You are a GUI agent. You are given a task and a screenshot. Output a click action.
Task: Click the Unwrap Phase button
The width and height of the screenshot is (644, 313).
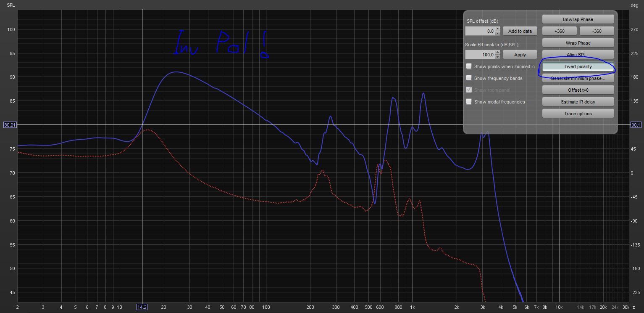(578, 19)
